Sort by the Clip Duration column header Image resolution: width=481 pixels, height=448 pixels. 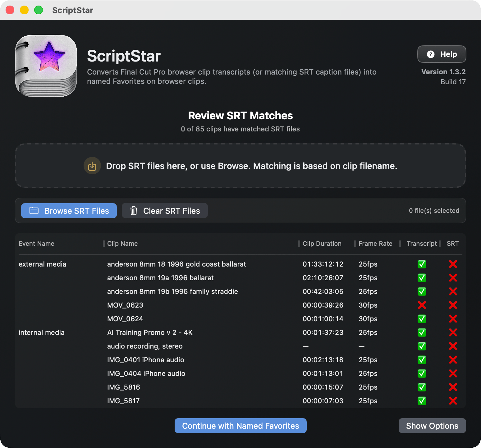[322, 244]
